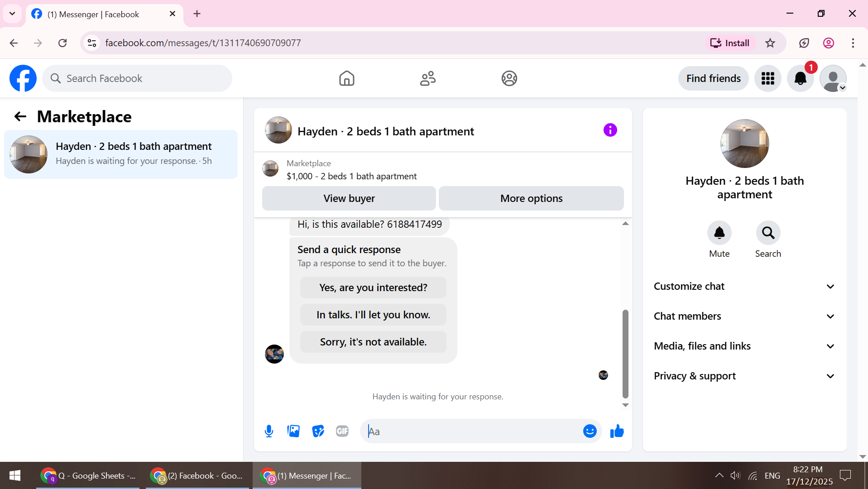
Task: Show hidden tray icons chevron
Action: point(719,475)
